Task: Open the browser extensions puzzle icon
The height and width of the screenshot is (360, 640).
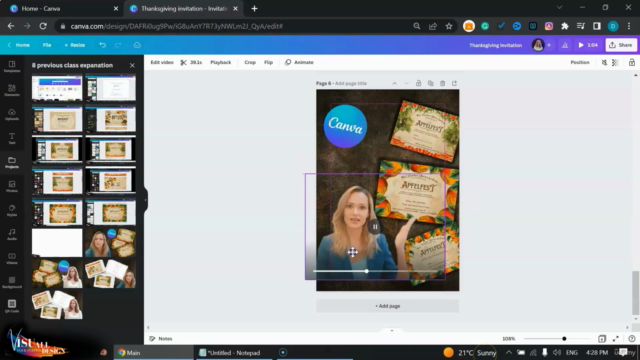Action: pyautogui.click(x=564, y=26)
